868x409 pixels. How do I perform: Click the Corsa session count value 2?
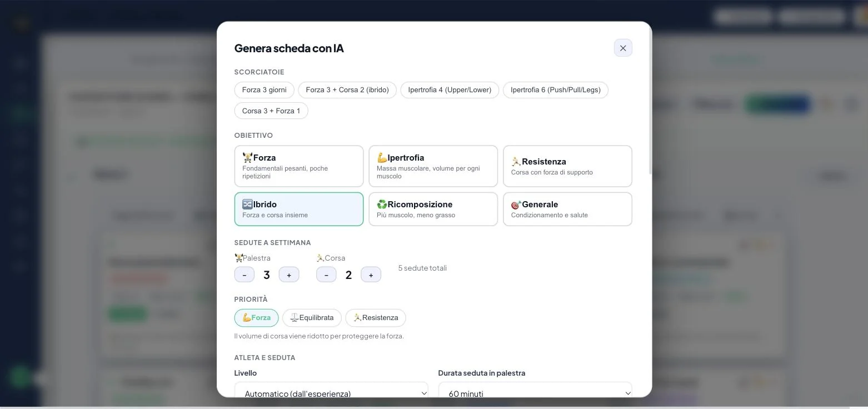pos(348,275)
